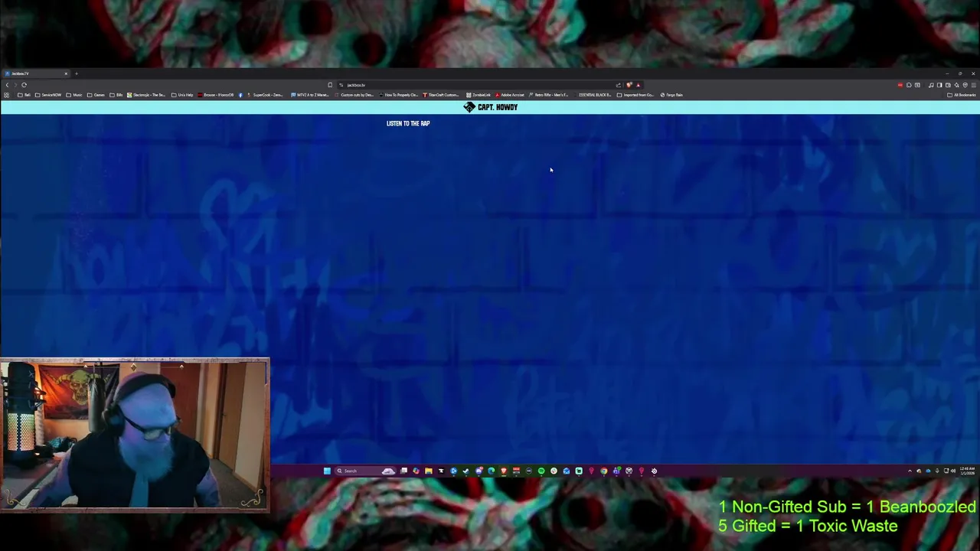Open the Windows Start menu
980x551 pixels.
click(x=327, y=471)
